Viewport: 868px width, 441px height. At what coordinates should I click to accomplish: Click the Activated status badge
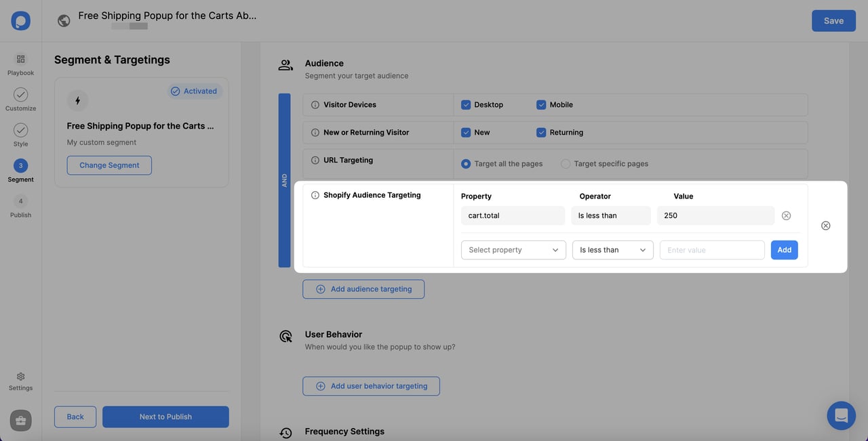[194, 91]
